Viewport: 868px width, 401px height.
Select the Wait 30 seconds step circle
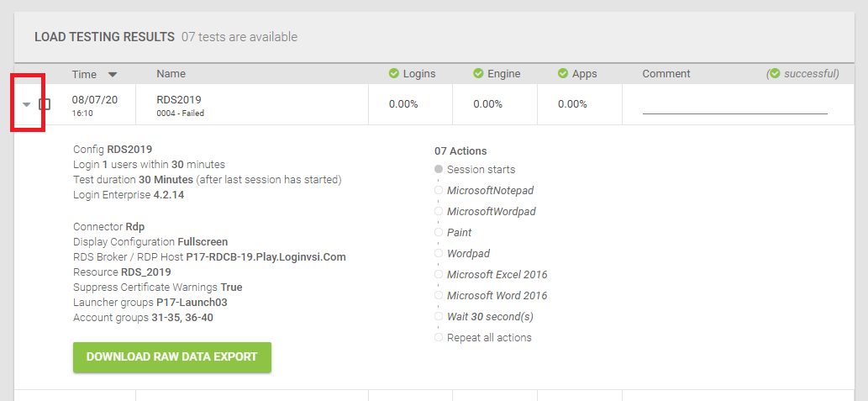[439, 317]
